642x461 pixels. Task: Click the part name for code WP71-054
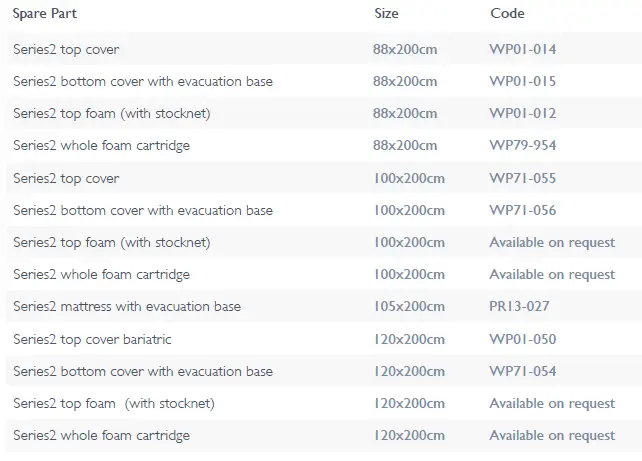coord(143,371)
